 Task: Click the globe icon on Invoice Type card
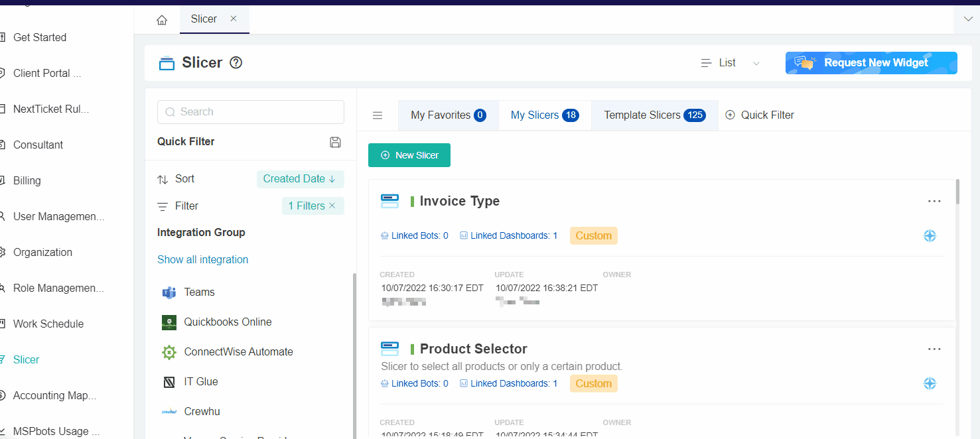[x=930, y=236]
